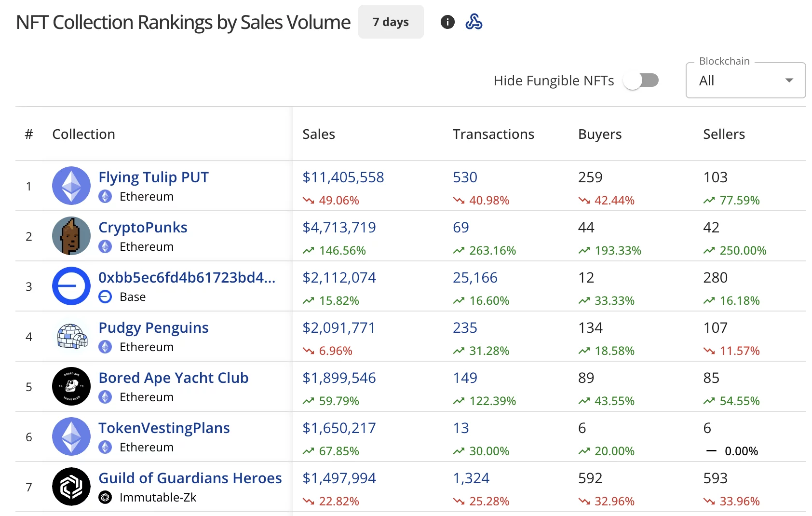
Task: Click the Ethereum icon under Flying Tulip PUT
Action: 105,196
